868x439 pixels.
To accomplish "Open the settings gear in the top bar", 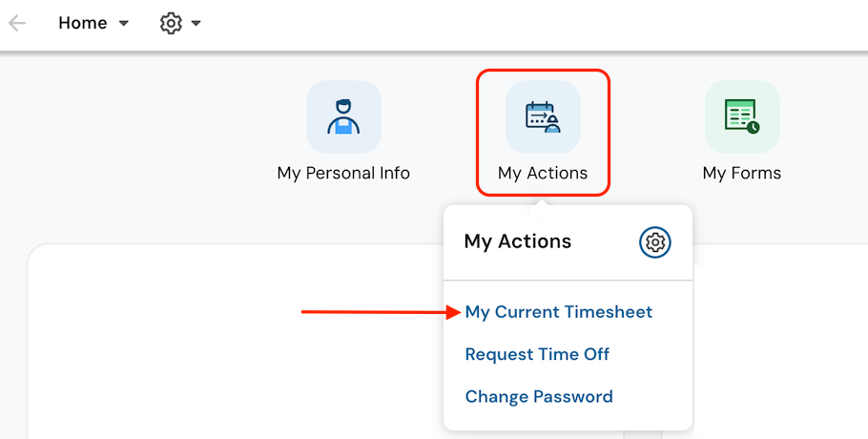I will point(171,23).
